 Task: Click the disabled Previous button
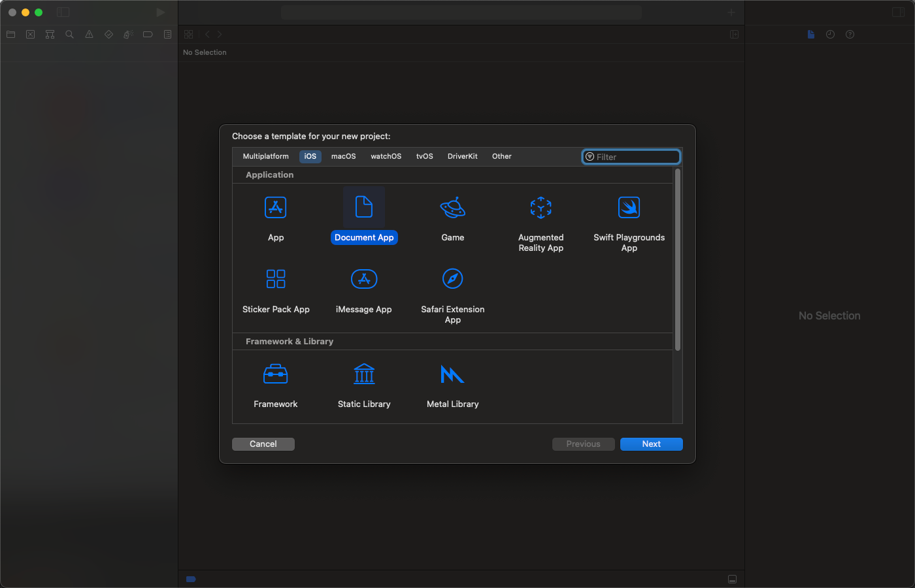tap(583, 444)
